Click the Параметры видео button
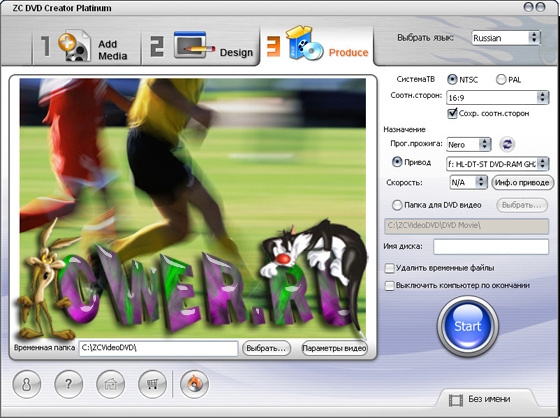Image resolution: width=560 pixels, height=418 pixels. (x=334, y=348)
